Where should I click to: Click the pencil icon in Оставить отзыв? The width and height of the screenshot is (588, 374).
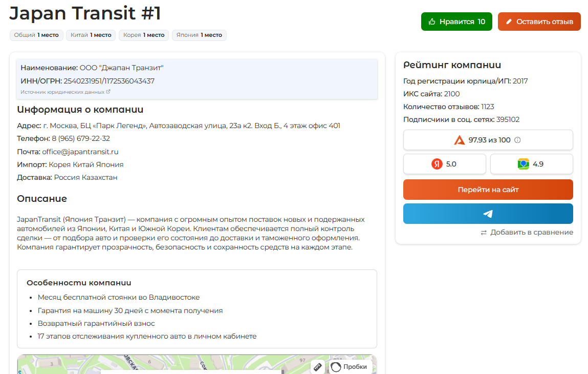click(509, 22)
